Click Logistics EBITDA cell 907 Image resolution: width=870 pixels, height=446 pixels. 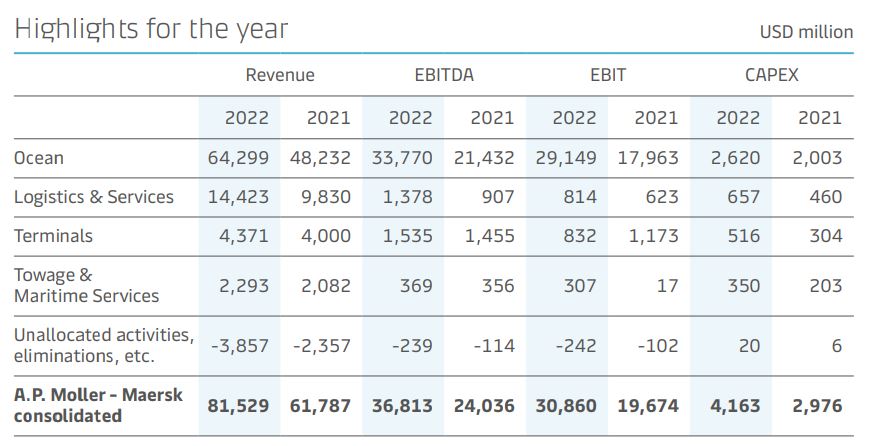tap(498, 197)
